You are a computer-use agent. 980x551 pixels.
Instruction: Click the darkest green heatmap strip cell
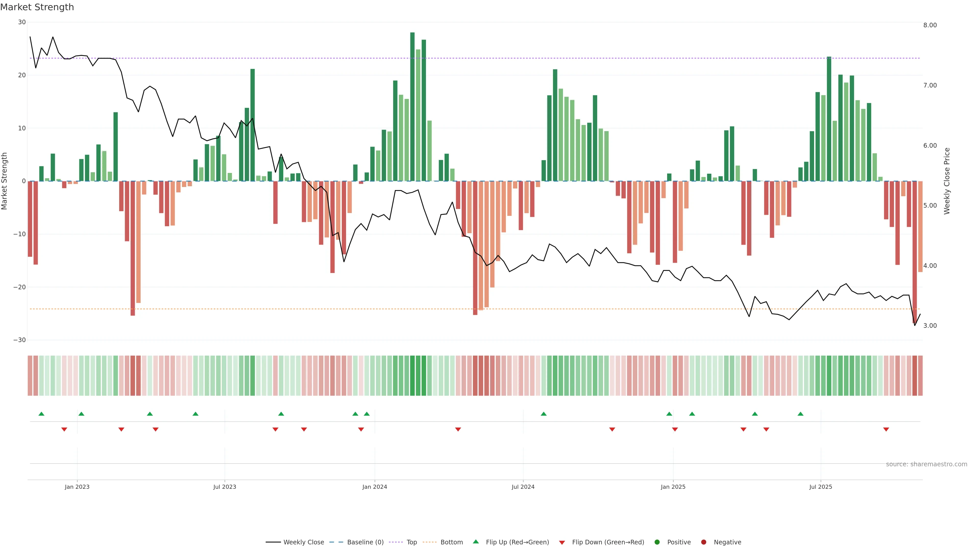[x=412, y=375]
